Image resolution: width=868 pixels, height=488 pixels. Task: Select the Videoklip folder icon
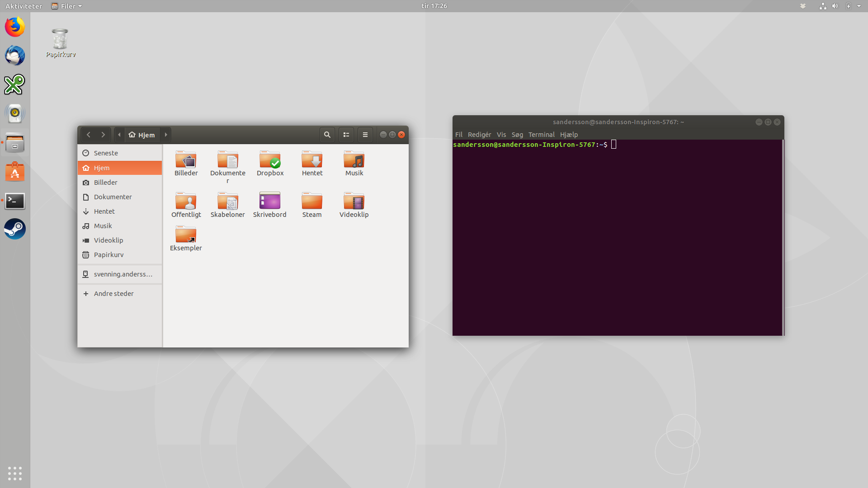click(x=354, y=201)
